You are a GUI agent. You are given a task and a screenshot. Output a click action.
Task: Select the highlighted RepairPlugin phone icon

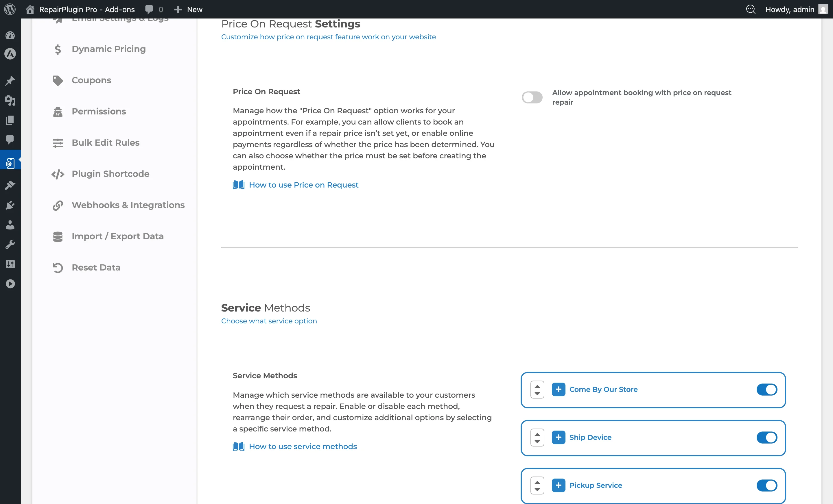coord(10,163)
